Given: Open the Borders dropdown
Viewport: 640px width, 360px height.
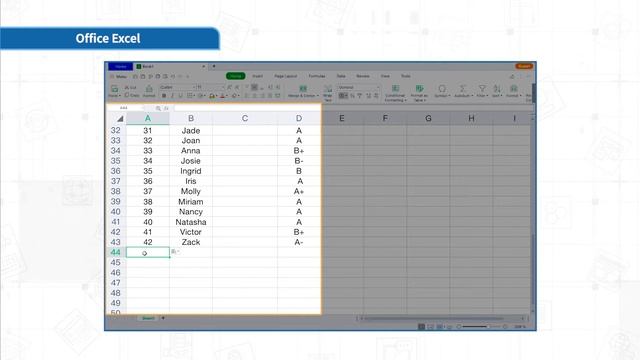Looking at the screenshot, I should (190, 96).
